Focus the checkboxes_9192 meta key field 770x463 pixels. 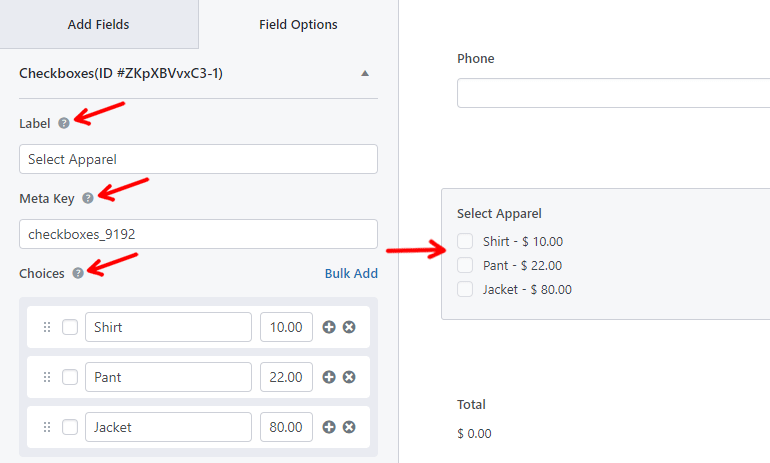click(x=198, y=234)
